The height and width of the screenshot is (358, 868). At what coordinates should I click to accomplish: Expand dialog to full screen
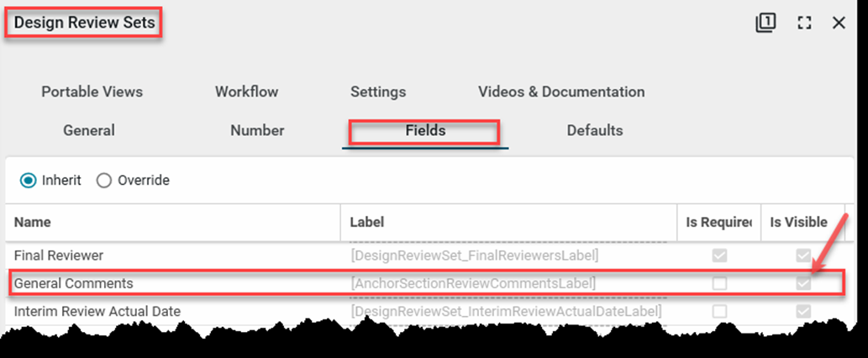804,23
